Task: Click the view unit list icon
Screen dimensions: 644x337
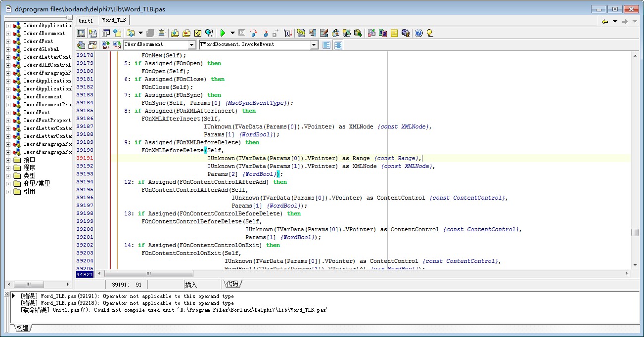Action: tap(106, 33)
